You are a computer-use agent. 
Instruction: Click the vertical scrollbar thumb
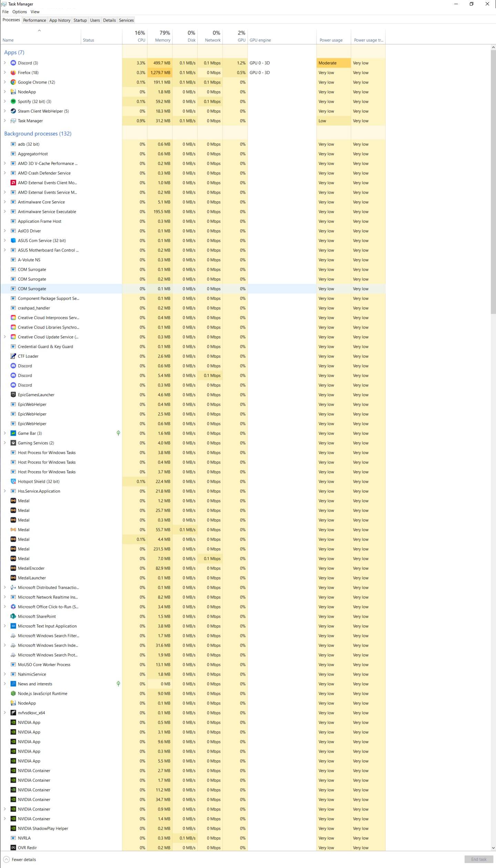coord(493,182)
